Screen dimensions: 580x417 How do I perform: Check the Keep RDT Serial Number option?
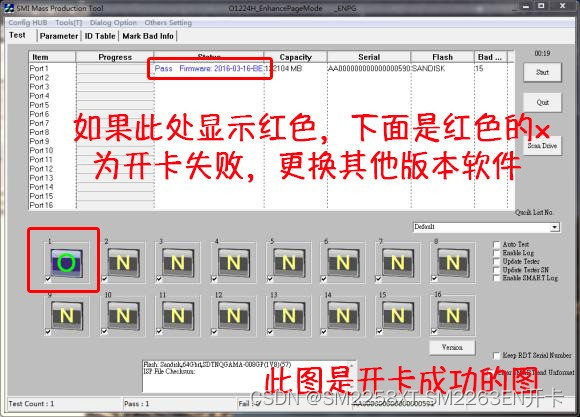pyautogui.click(x=497, y=356)
